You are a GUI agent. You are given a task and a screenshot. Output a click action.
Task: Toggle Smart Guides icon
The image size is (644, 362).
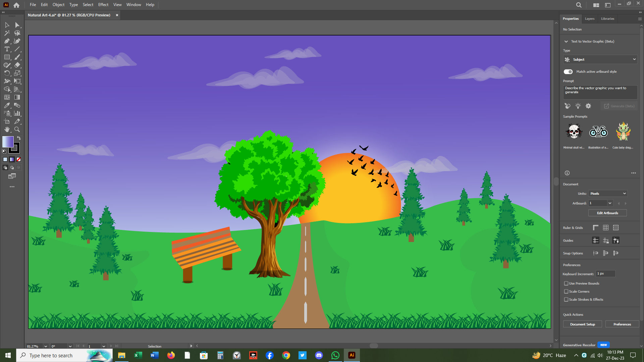point(616,241)
